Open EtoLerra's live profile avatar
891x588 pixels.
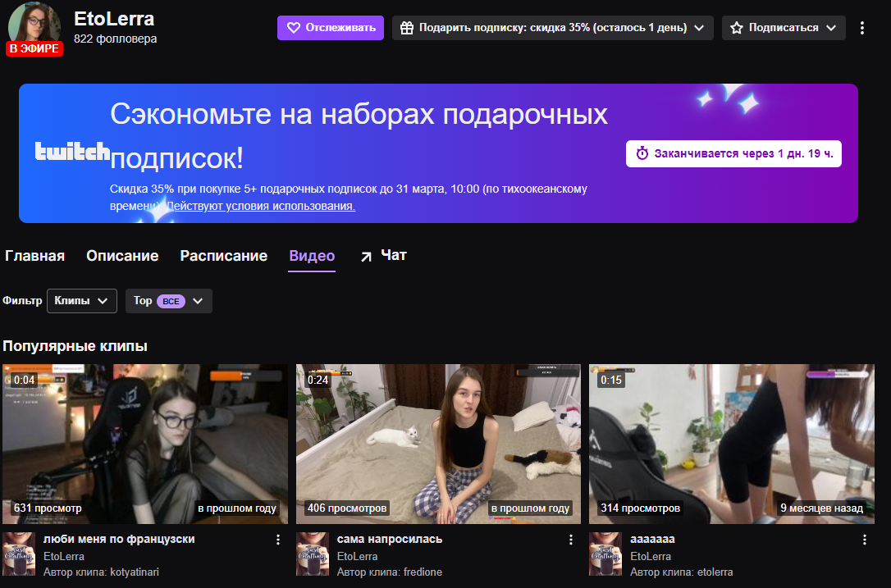coord(34,23)
